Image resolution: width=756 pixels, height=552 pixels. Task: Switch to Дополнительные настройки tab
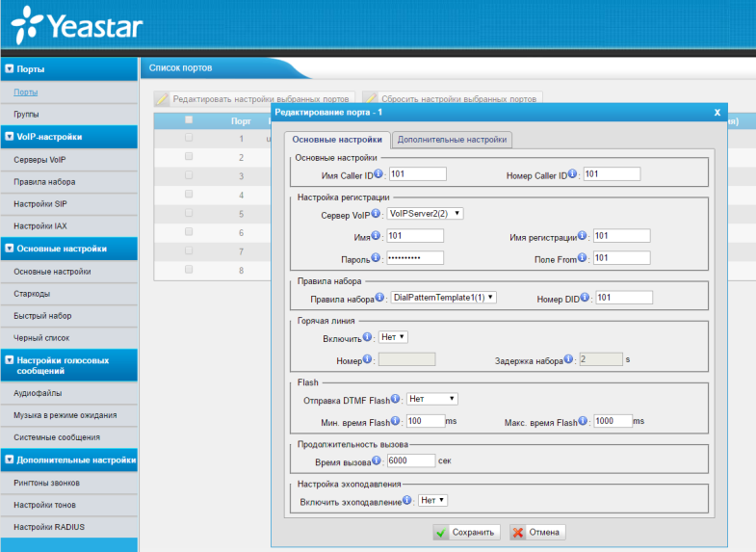pyautogui.click(x=452, y=140)
